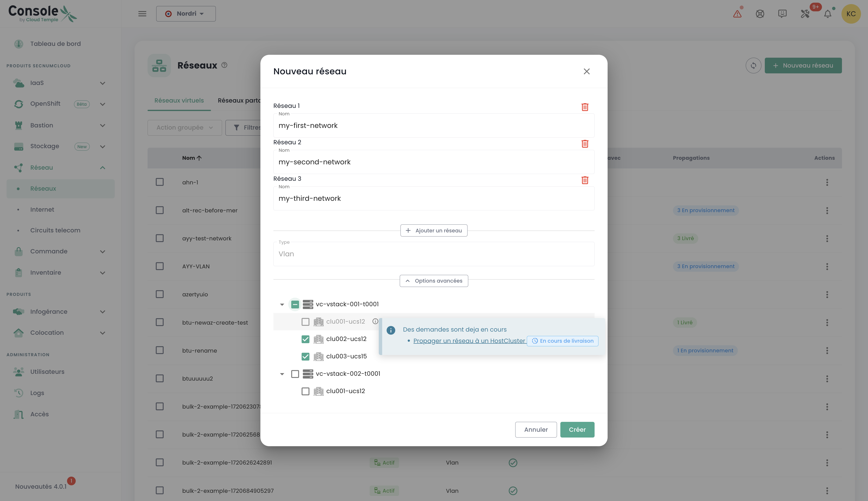Image resolution: width=868 pixels, height=501 pixels.
Task: Switch to Réseaux virtuels tab
Action: pyautogui.click(x=179, y=100)
